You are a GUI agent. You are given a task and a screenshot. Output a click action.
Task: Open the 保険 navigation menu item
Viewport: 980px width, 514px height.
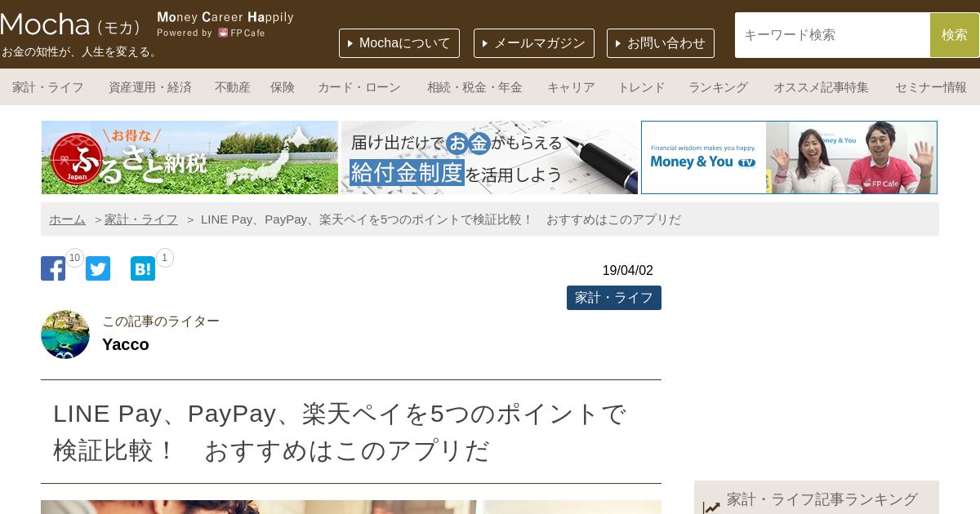click(x=283, y=87)
